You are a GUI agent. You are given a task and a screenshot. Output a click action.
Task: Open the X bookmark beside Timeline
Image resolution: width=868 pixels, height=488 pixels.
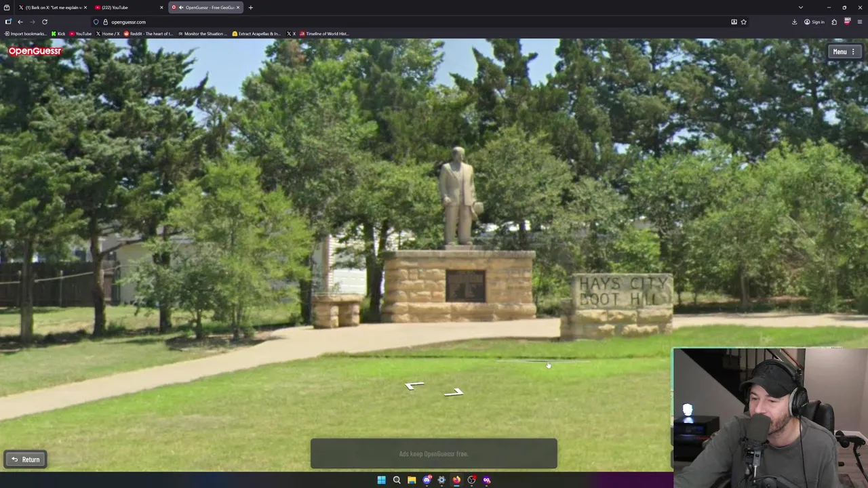(x=291, y=33)
